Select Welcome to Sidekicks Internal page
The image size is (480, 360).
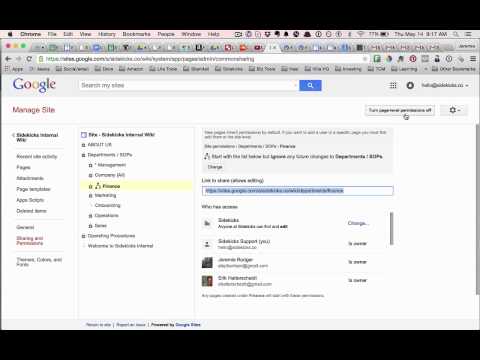pyautogui.click(x=120, y=246)
